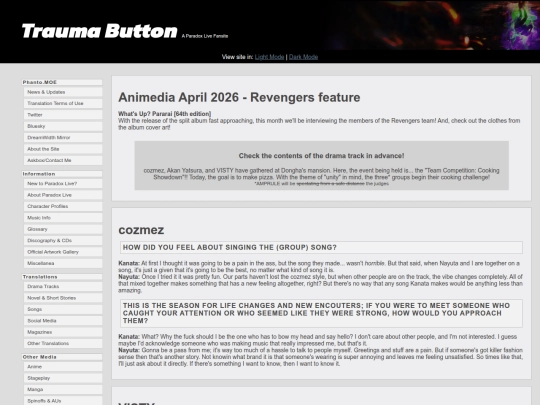Open Manga under Other Media

[x=63, y=390]
